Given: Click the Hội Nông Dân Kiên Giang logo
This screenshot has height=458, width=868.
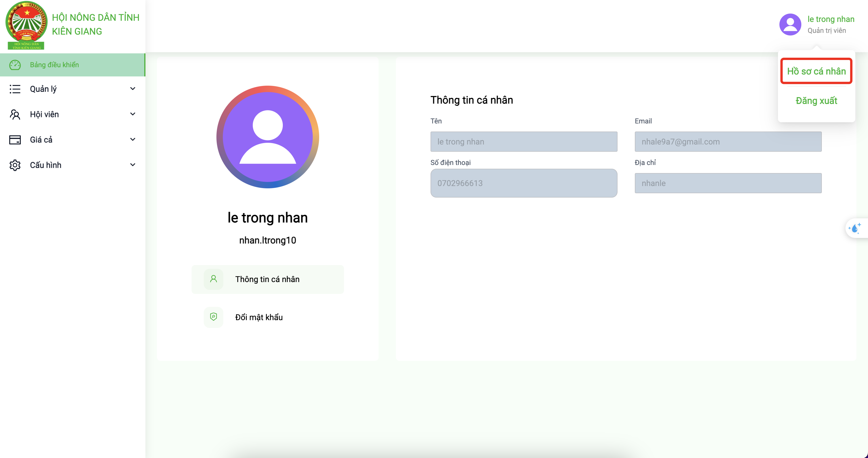Looking at the screenshot, I should tap(26, 25).
